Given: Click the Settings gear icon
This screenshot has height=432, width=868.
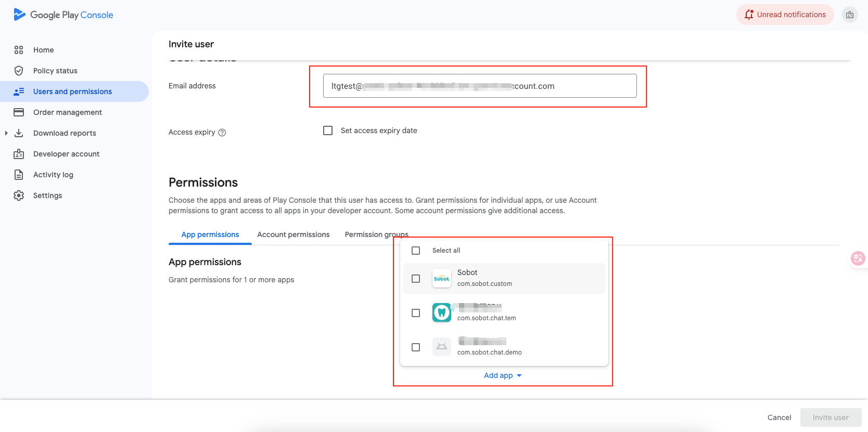Looking at the screenshot, I should tap(19, 195).
